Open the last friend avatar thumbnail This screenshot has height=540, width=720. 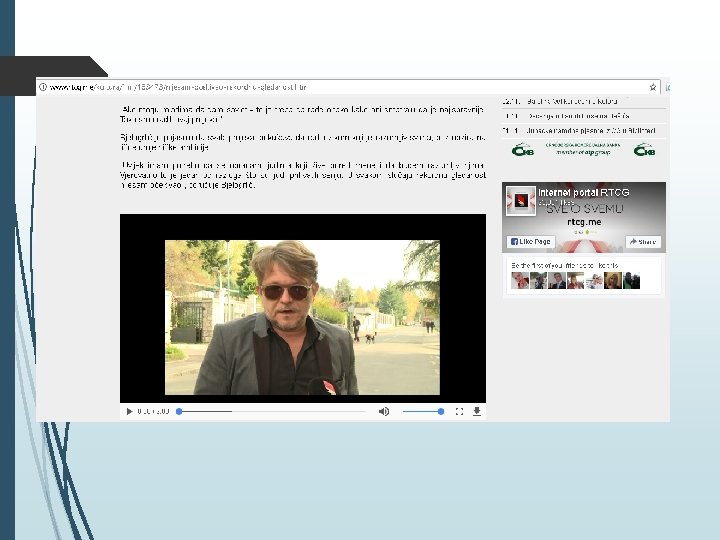tap(631, 280)
